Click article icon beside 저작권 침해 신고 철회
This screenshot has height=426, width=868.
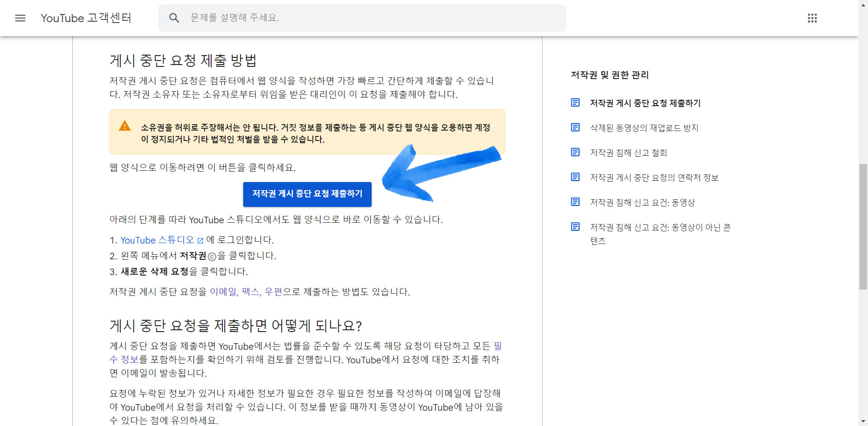(575, 152)
